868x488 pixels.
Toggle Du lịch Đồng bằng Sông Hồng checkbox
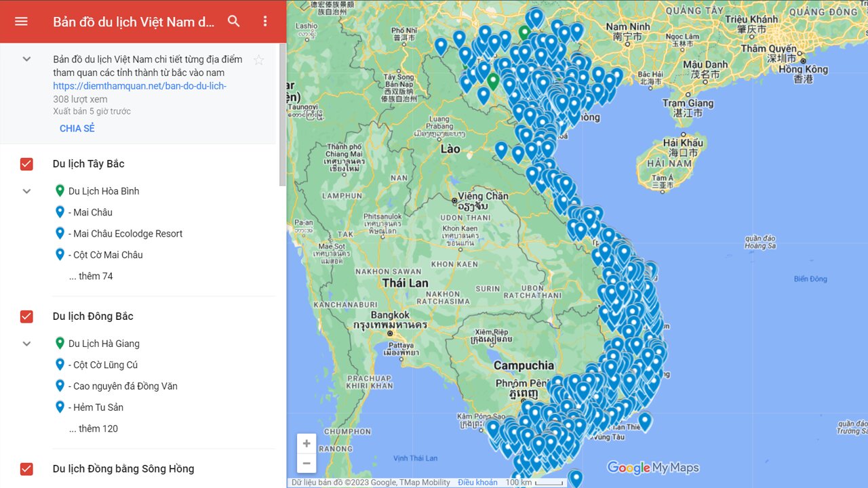coord(26,468)
